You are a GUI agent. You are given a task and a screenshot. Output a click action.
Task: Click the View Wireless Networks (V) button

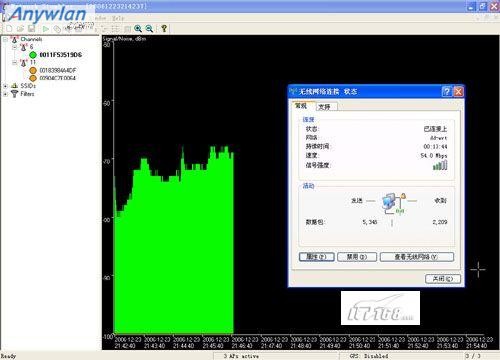click(x=417, y=257)
